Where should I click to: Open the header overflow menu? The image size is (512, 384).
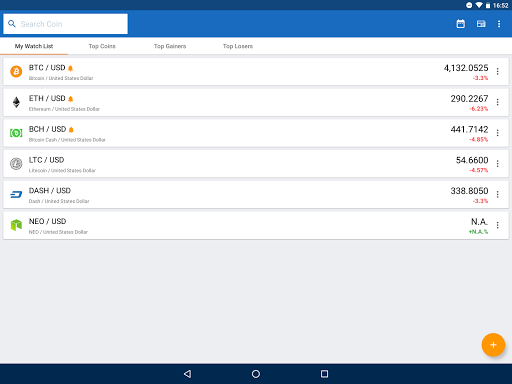pos(499,24)
